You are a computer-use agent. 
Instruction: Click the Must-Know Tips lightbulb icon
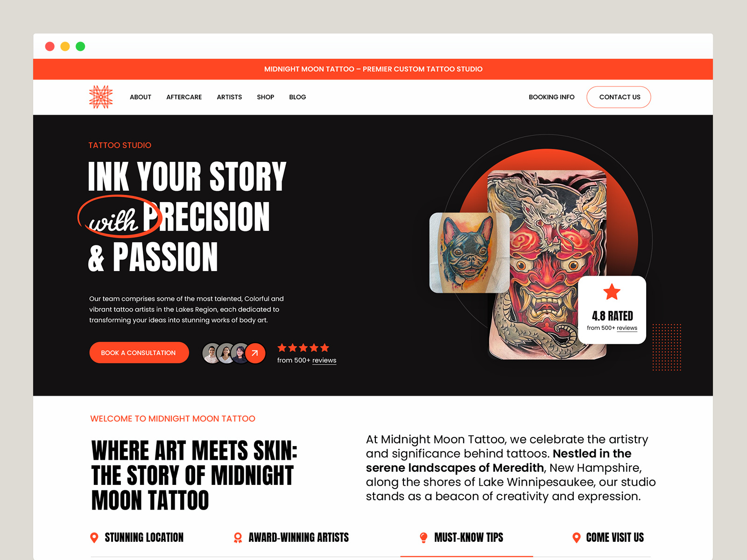tap(423, 538)
